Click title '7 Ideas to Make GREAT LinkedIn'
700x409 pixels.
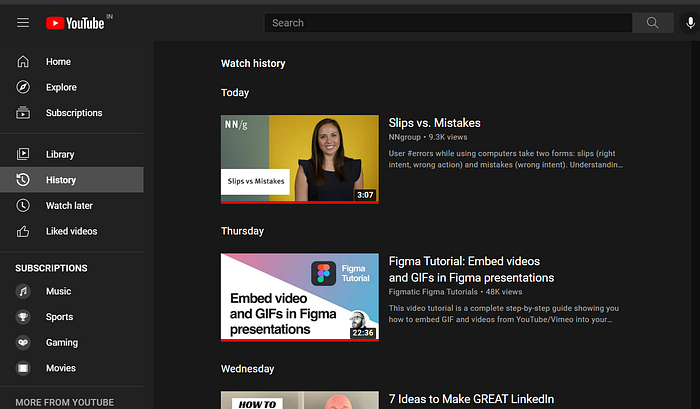tap(471, 399)
